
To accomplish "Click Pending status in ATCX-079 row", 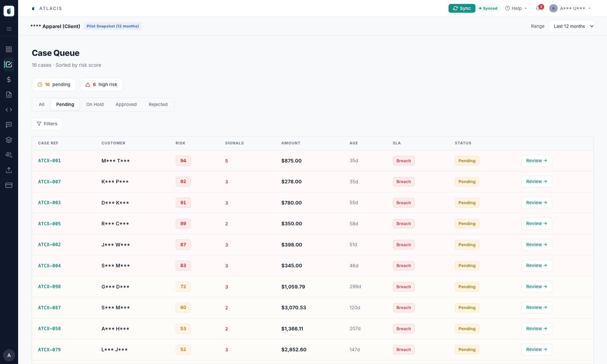I will [467, 350].
